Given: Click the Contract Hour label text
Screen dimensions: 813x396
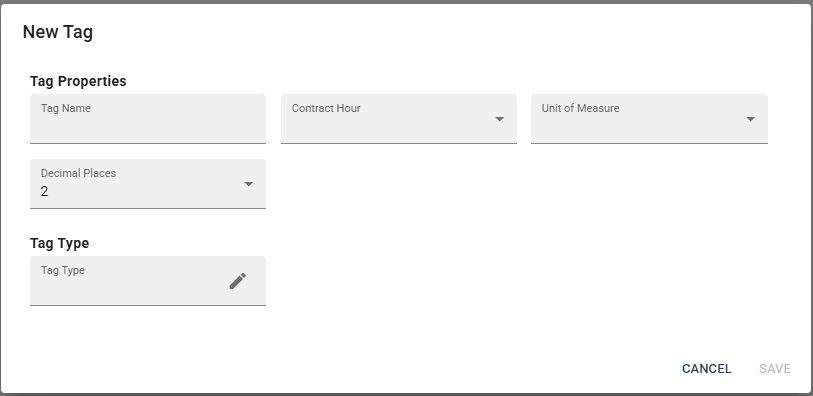Looking at the screenshot, I should click(x=326, y=108).
